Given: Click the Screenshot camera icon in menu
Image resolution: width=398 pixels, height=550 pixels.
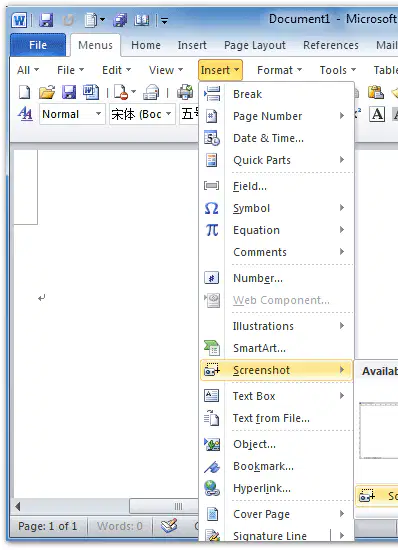Looking at the screenshot, I should pos(212,370).
